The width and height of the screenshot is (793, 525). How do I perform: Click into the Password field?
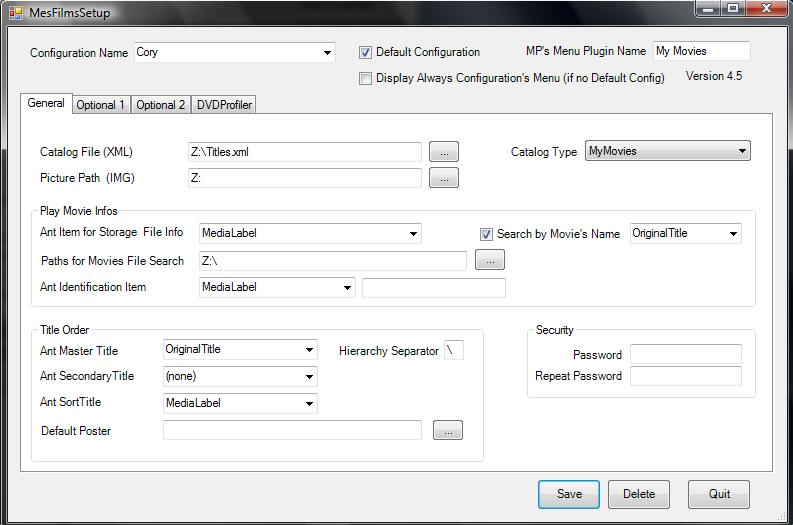click(685, 354)
